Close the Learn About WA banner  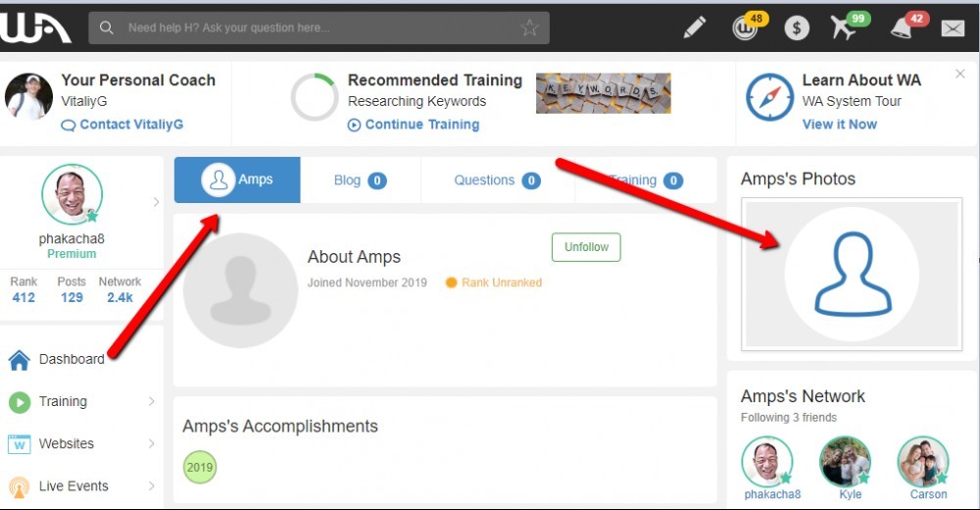960,74
